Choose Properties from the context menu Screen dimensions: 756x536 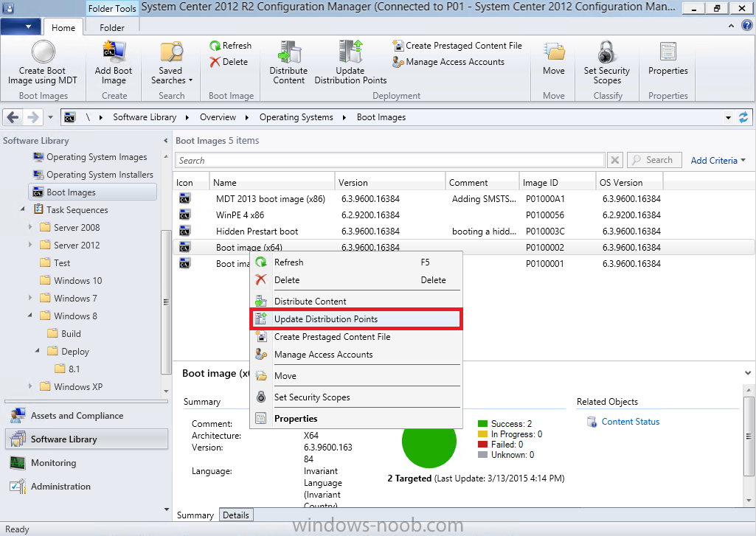point(356,418)
